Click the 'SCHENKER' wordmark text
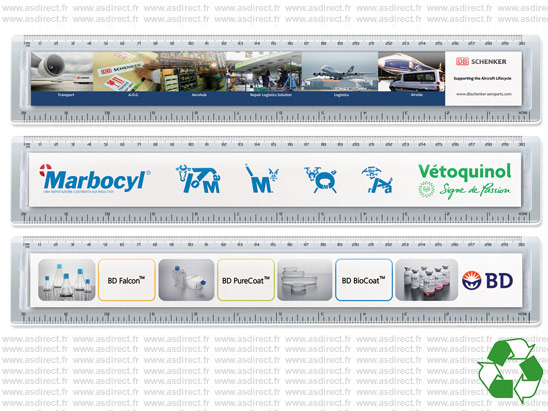This screenshot has width=548, height=411. click(489, 62)
